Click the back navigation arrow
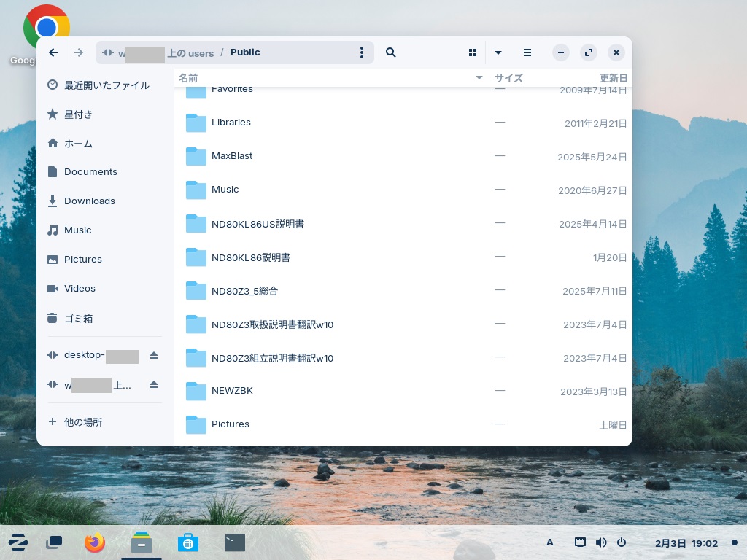 [x=53, y=52]
